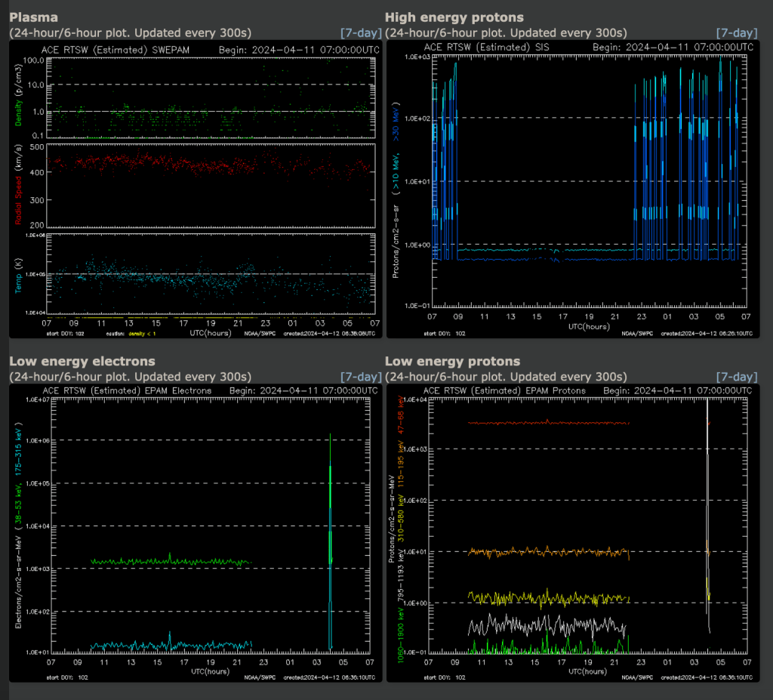Click the Plasma SWEPAM plot image

coord(196,190)
